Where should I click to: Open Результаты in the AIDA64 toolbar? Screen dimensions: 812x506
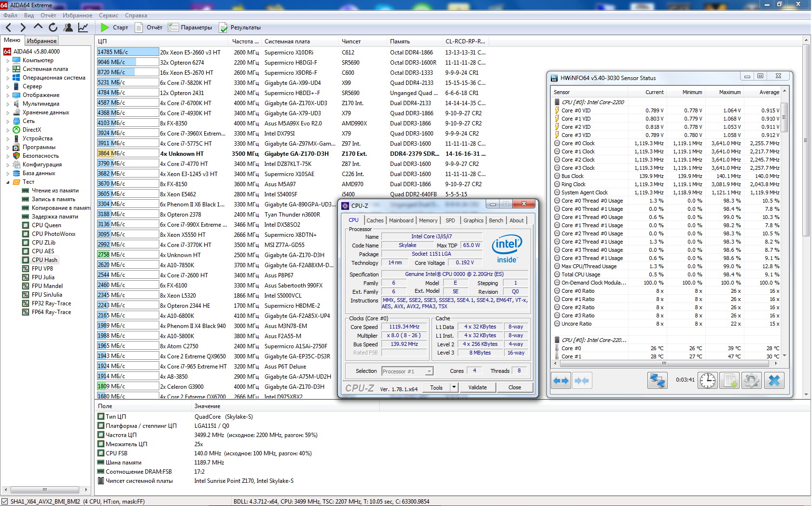tap(240, 27)
